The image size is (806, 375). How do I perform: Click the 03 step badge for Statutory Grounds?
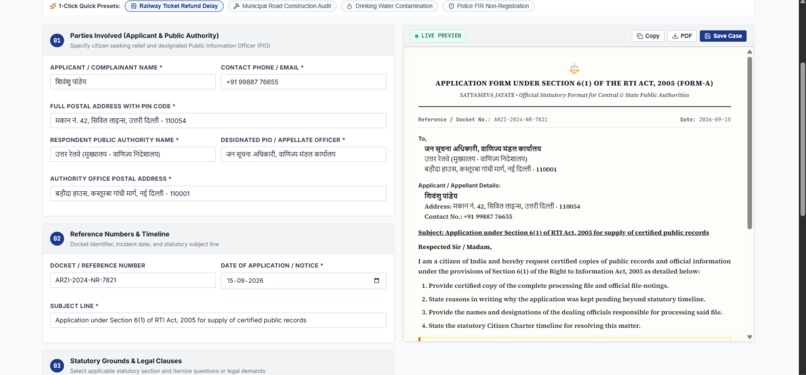57,366
